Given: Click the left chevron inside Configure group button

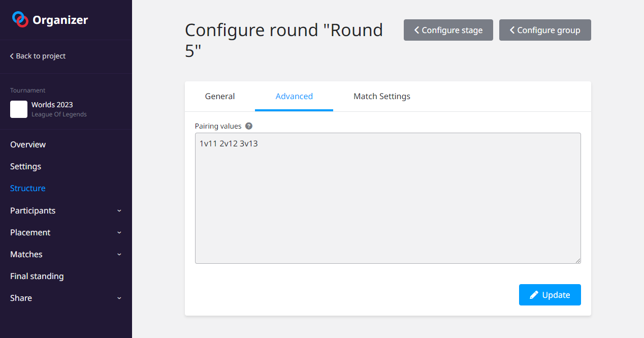Looking at the screenshot, I should point(512,30).
